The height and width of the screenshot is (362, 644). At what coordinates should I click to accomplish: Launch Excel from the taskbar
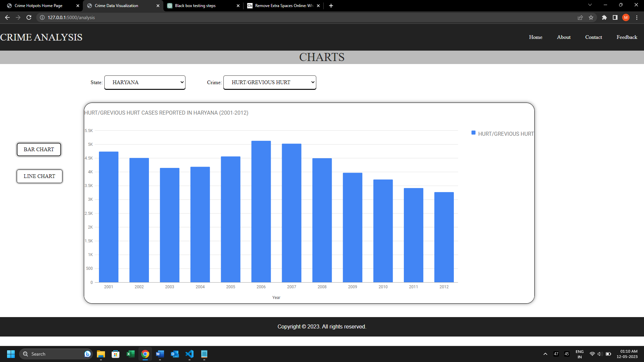click(130, 354)
